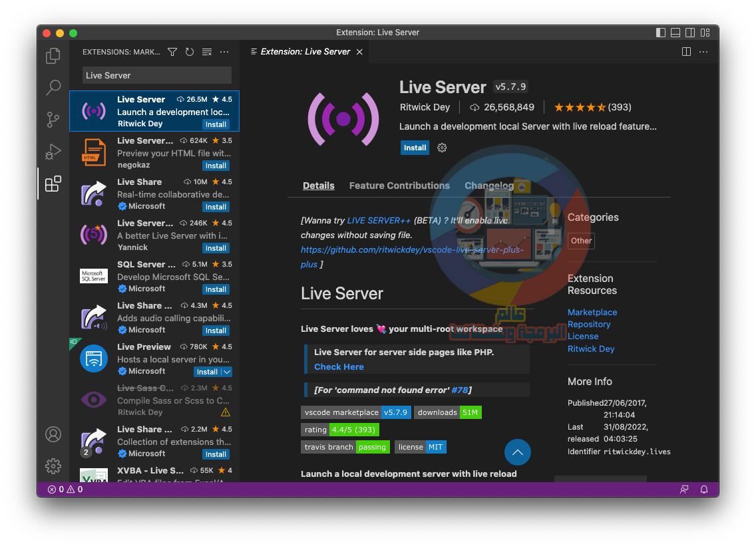
Task: Click the travis branch passing badge
Action: pyautogui.click(x=345, y=447)
